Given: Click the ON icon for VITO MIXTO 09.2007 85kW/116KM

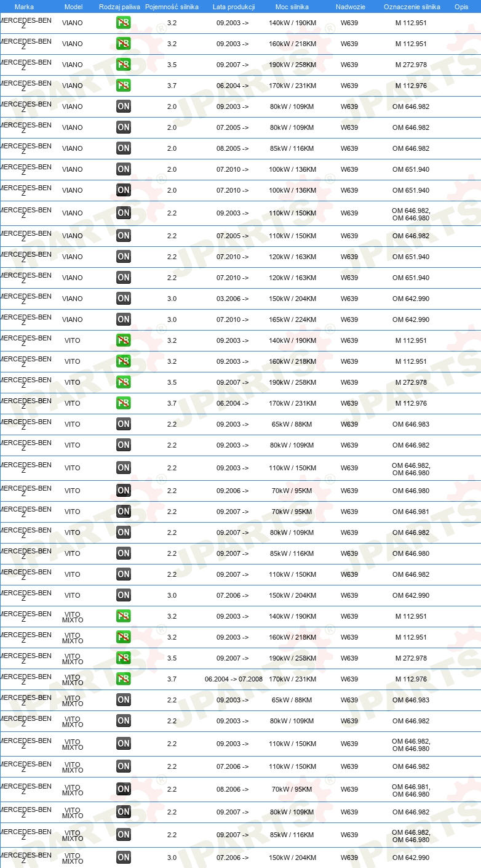Looking at the screenshot, I should coord(123,835).
